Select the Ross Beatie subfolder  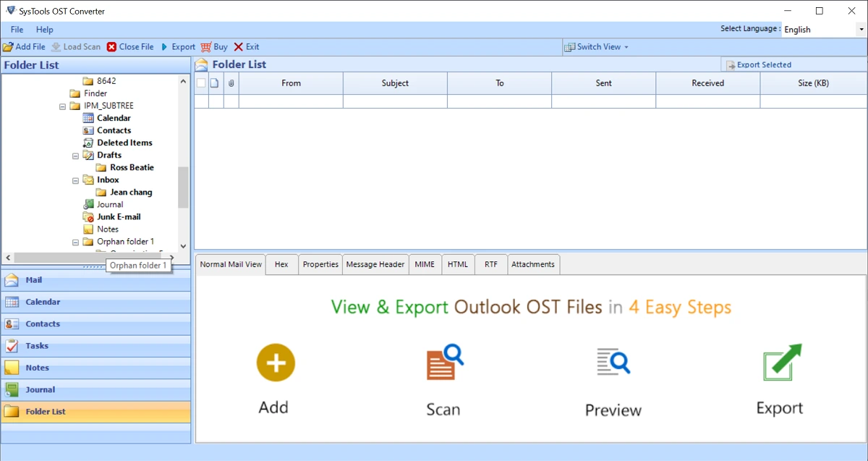click(132, 167)
